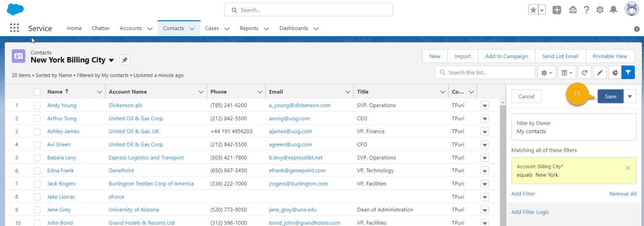Select the Arthur Song row checkbox
The height and width of the screenshot is (226, 644).
37,118
